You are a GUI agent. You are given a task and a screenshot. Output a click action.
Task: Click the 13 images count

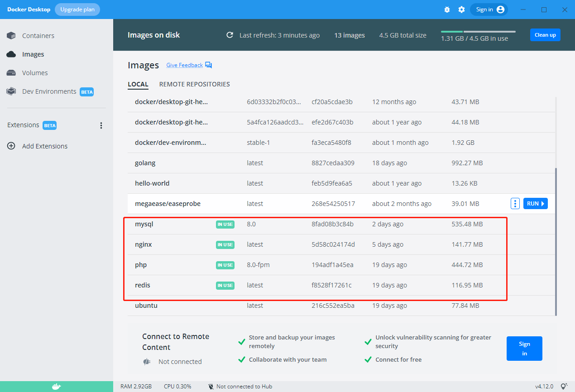(350, 35)
